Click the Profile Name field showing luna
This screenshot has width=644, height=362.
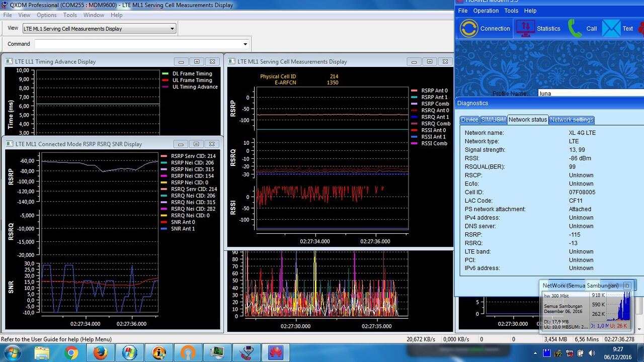tap(591, 93)
